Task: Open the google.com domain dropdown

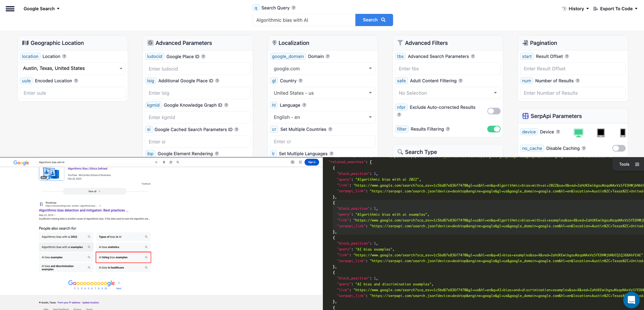Action: (x=323, y=68)
